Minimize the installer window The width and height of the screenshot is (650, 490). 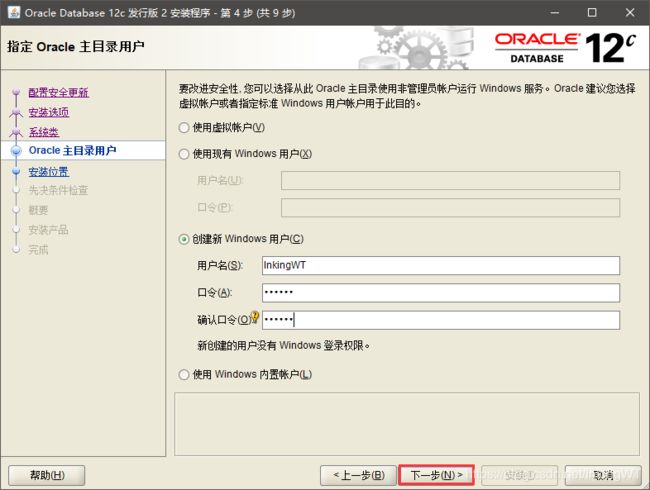pyautogui.click(x=555, y=12)
